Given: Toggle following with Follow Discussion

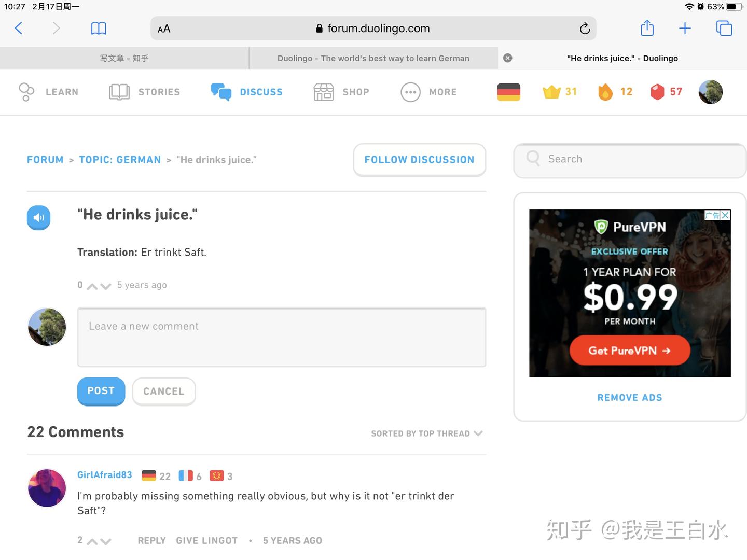Looking at the screenshot, I should pyautogui.click(x=419, y=160).
